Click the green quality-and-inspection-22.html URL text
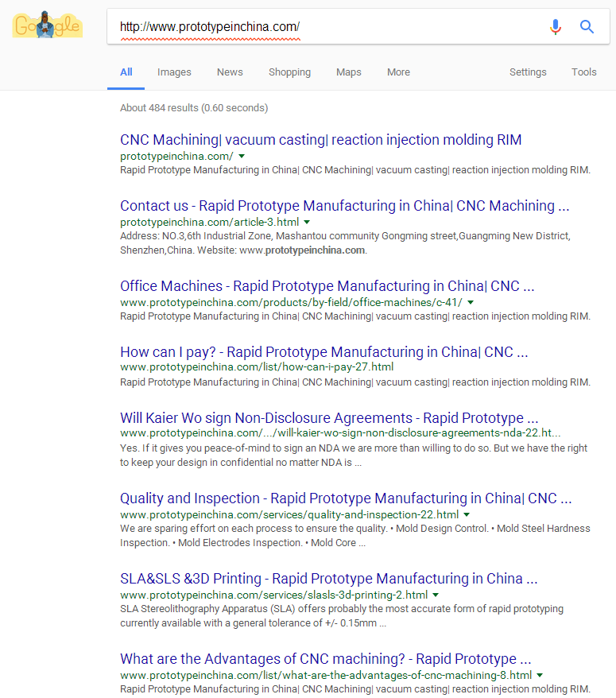The height and width of the screenshot is (698, 616). (289, 514)
